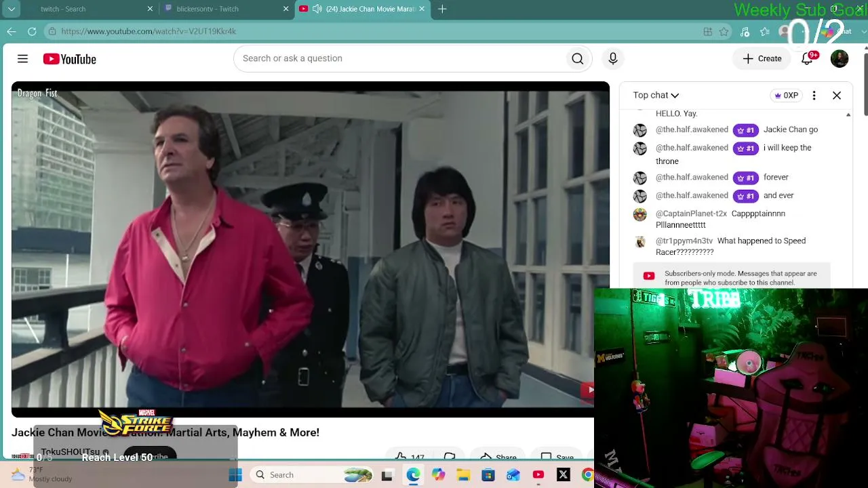Open the Windows Start menu
This screenshot has width=868, height=488.
[x=235, y=475]
